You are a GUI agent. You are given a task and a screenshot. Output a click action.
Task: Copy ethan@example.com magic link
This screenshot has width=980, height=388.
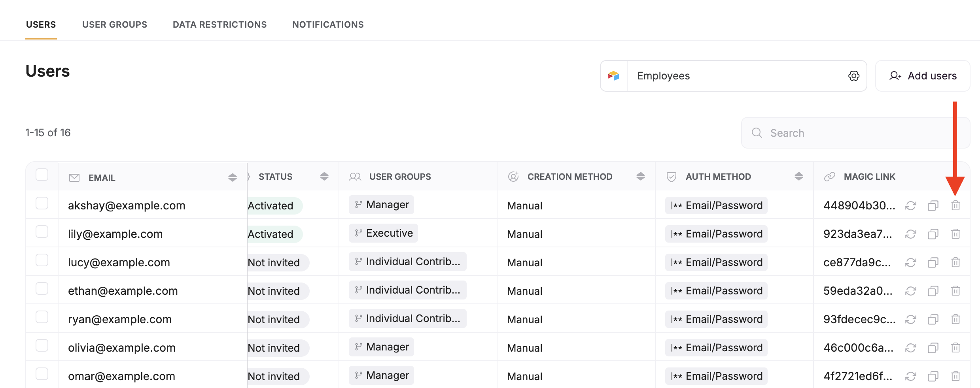coord(933,291)
